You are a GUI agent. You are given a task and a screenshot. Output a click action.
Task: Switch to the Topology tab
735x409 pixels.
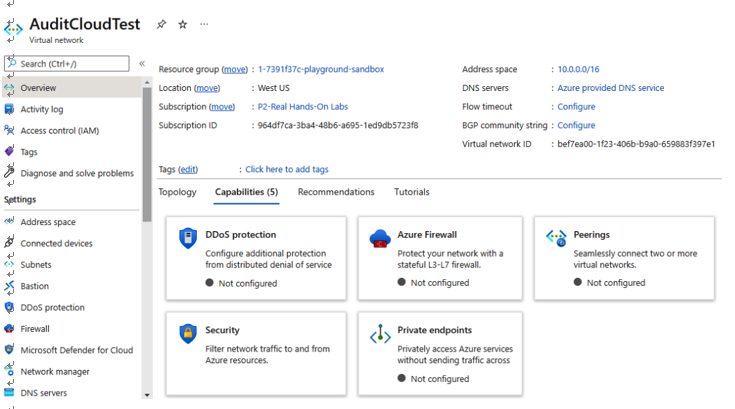click(x=177, y=192)
